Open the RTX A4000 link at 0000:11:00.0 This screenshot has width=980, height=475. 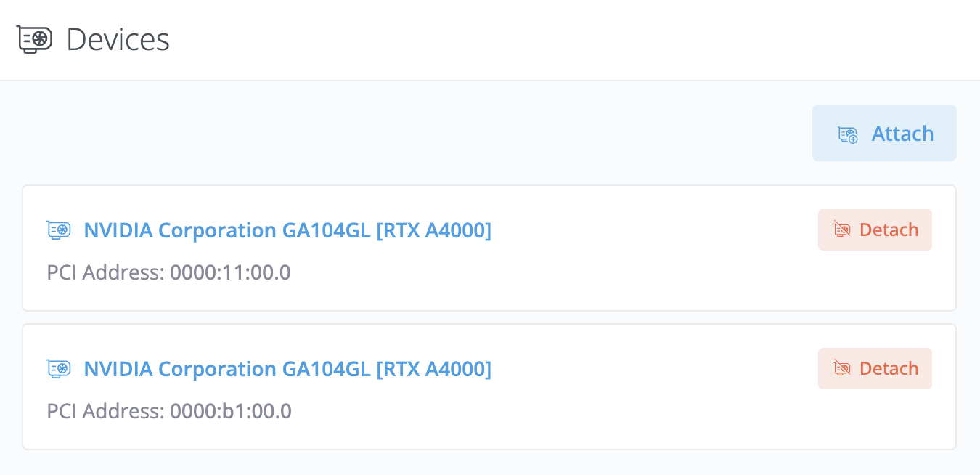pyautogui.click(x=287, y=230)
